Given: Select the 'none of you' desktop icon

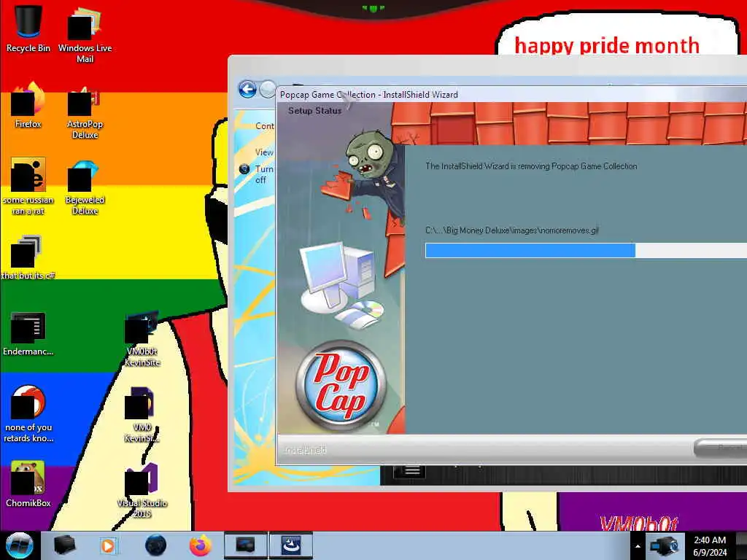Looking at the screenshot, I should (x=28, y=413).
